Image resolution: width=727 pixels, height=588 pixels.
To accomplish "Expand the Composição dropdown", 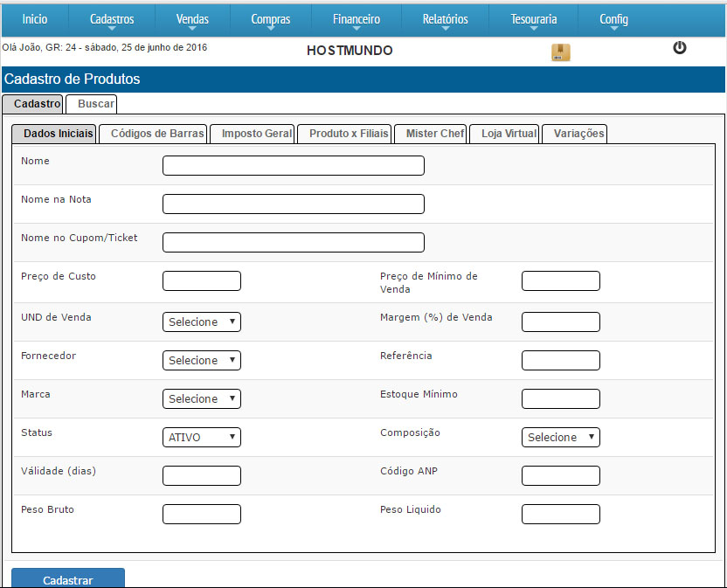I will point(561,438).
